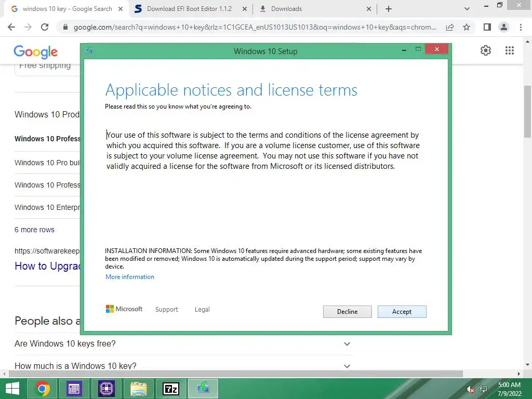
Task: Click the Chrome address bar URL
Action: point(255,27)
